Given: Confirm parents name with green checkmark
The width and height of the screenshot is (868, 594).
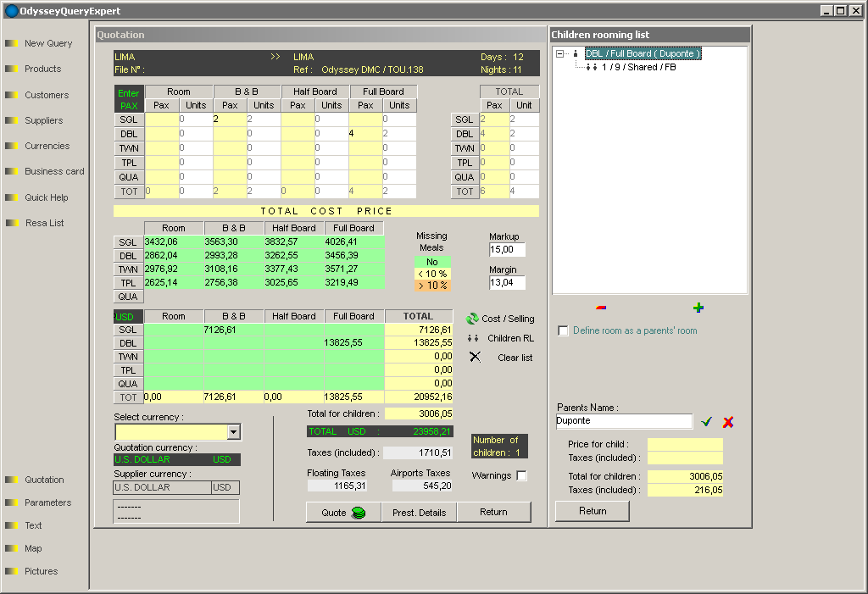Looking at the screenshot, I should 706,422.
